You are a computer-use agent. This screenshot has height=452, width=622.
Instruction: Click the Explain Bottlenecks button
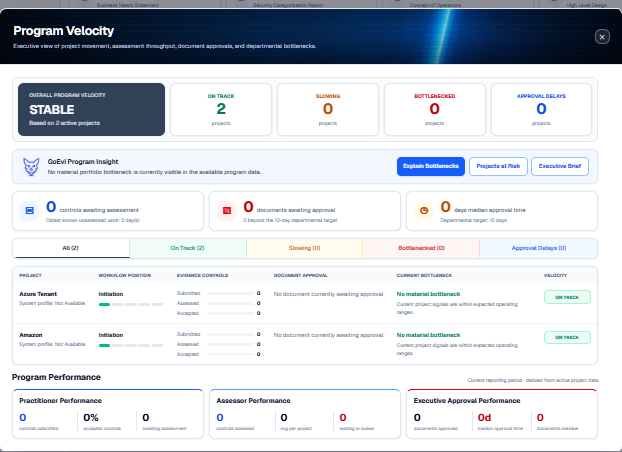[431, 166]
